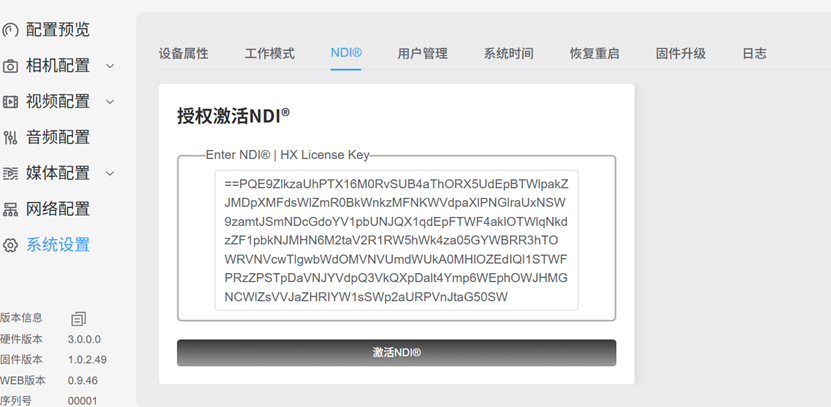Click the audio sliders icon beside 音频配置
The width and height of the screenshot is (831, 407).
10,138
